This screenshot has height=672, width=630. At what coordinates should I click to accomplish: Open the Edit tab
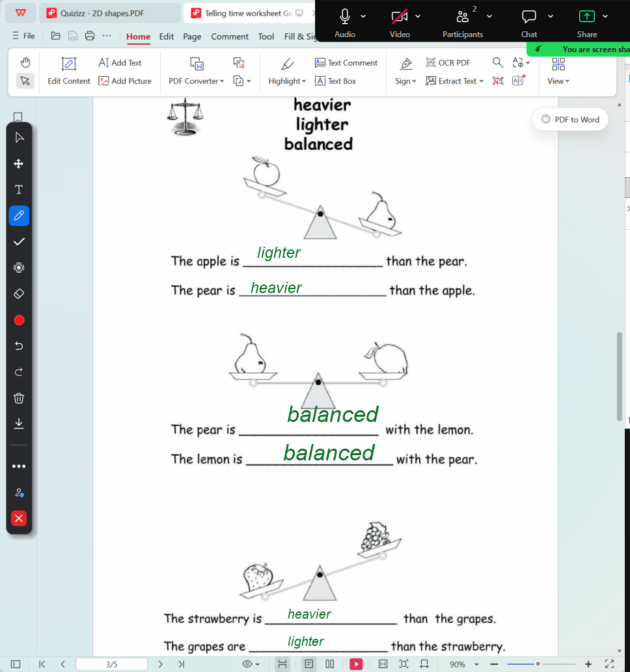[x=166, y=36]
